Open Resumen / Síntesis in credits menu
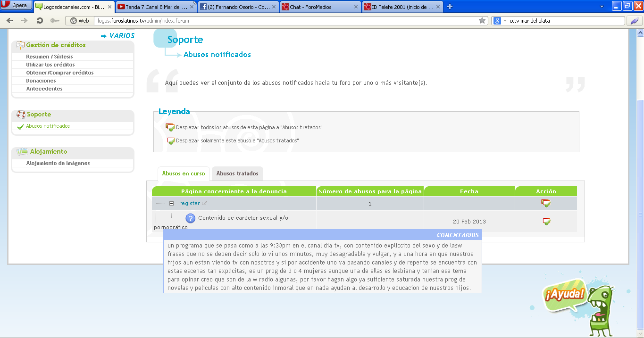The width and height of the screenshot is (644, 338). [50, 57]
